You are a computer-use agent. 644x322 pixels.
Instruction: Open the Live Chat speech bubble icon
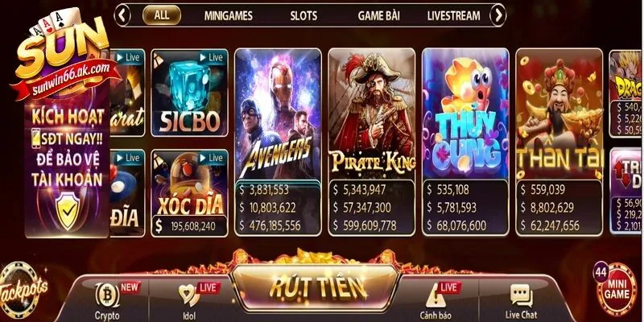(x=521, y=295)
